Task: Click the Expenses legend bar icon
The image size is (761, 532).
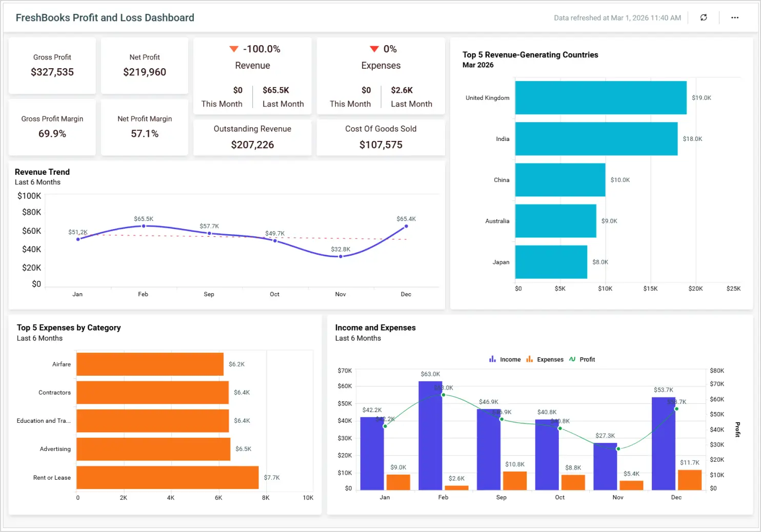Action: click(x=529, y=359)
